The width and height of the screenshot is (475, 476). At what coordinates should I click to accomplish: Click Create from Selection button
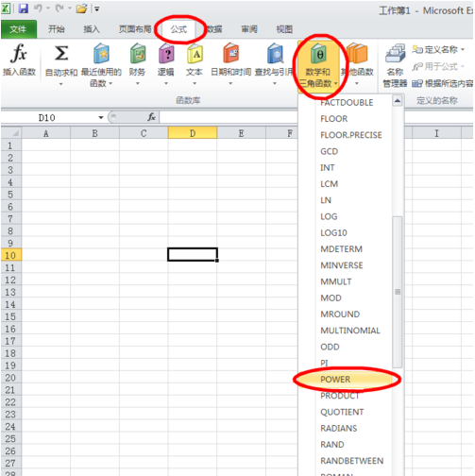coord(442,83)
